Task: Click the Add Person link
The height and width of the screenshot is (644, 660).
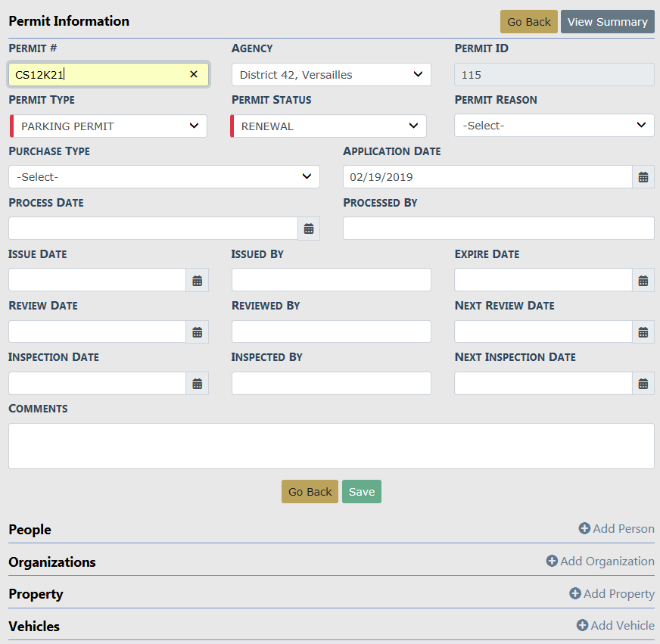Action: coord(616,529)
